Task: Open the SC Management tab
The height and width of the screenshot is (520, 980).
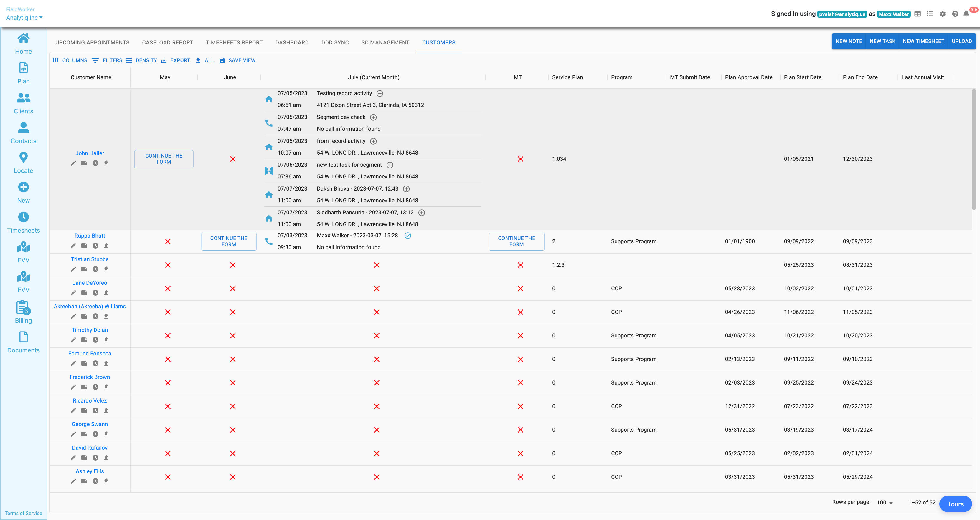Action: 385,43
